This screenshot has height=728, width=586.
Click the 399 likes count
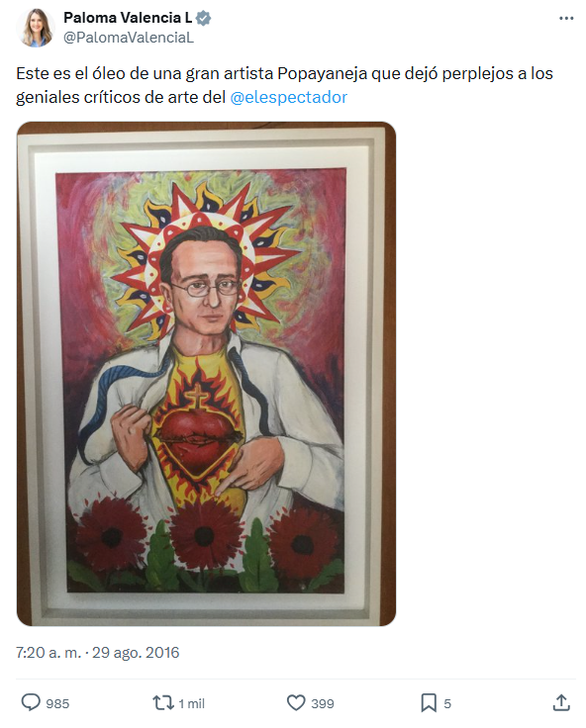point(323,704)
